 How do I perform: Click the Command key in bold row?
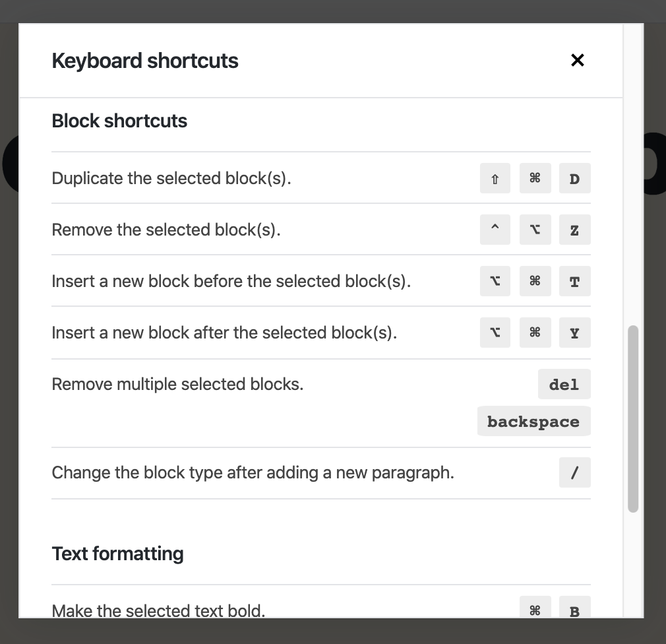click(535, 608)
